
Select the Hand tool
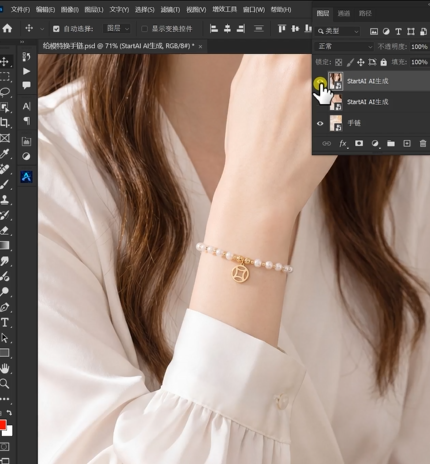pyautogui.click(x=5, y=368)
